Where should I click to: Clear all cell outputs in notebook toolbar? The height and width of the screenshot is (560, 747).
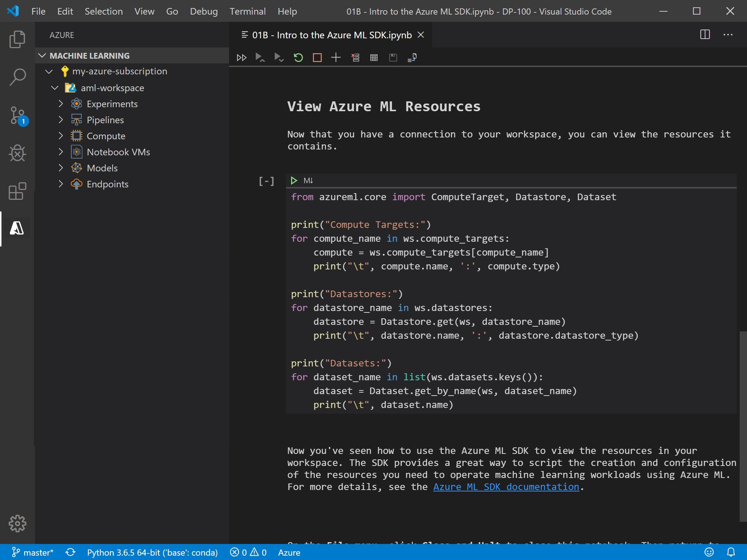pos(355,58)
